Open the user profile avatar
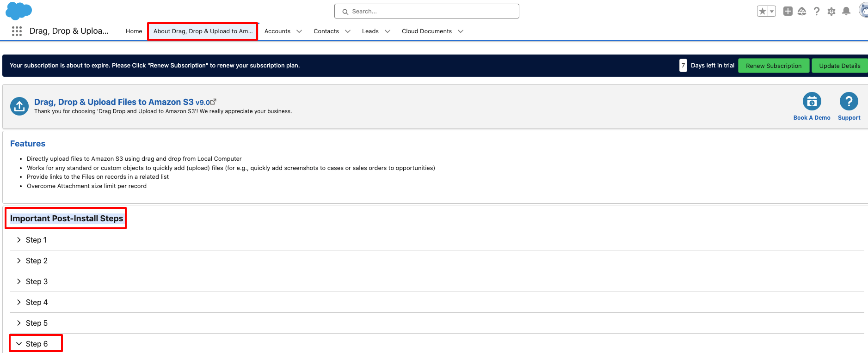This screenshot has width=868, height=353. [863, 10]
